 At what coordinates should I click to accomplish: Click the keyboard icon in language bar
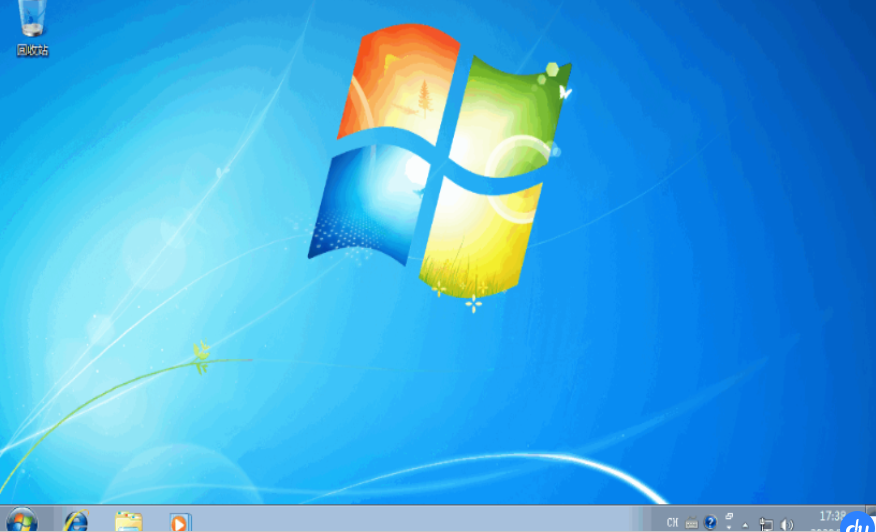click(691, 522)
